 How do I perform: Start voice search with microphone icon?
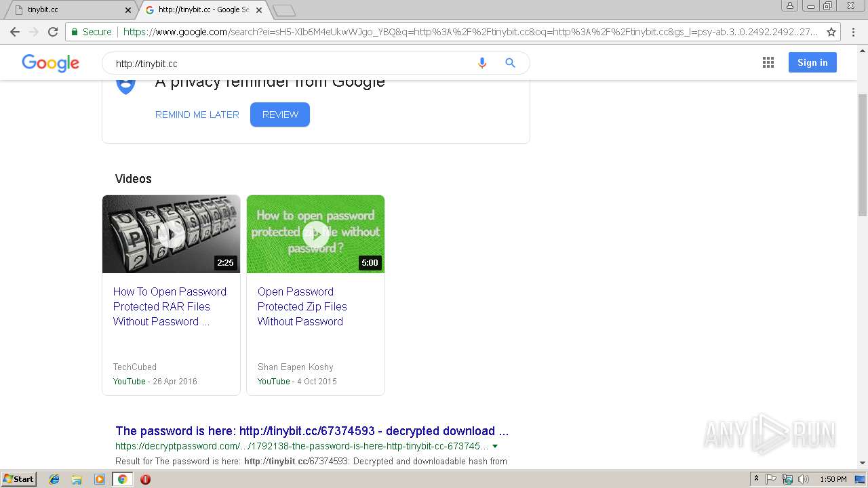[x=482, y=63]
